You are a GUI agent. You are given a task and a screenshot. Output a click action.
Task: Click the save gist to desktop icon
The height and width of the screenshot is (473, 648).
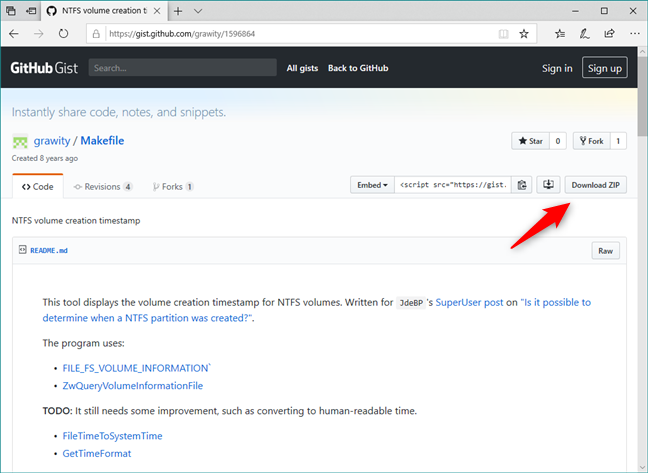click(548, 185)
